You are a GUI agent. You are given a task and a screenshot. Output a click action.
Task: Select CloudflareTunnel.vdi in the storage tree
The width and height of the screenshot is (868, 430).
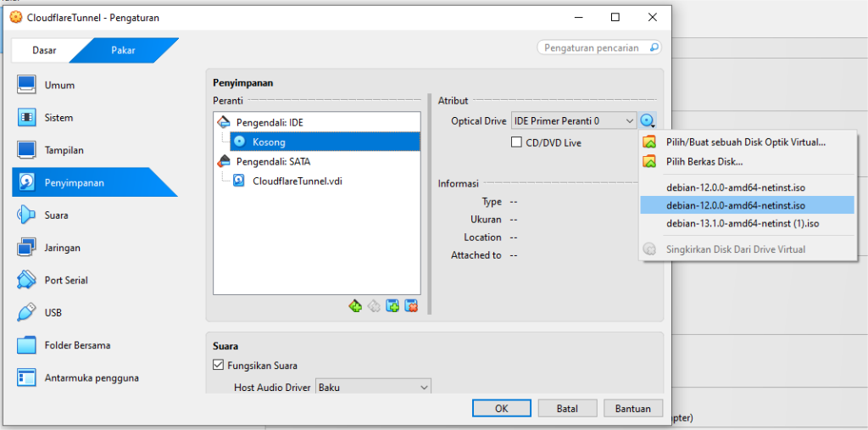click(x=297, y=181)
